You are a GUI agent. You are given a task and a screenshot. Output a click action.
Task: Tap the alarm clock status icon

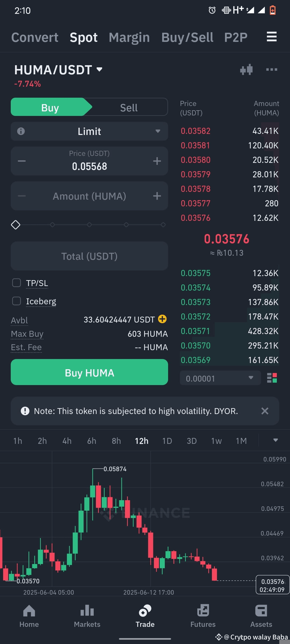point(212,10)
